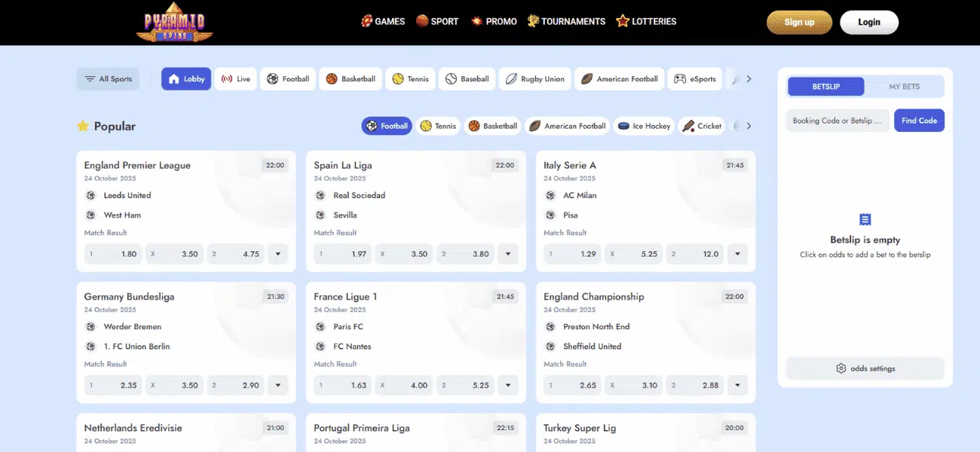Click the Pyramid Spins logo
Image resolution: width=980 pixels, height=452 pixels.
pos(174,23)
